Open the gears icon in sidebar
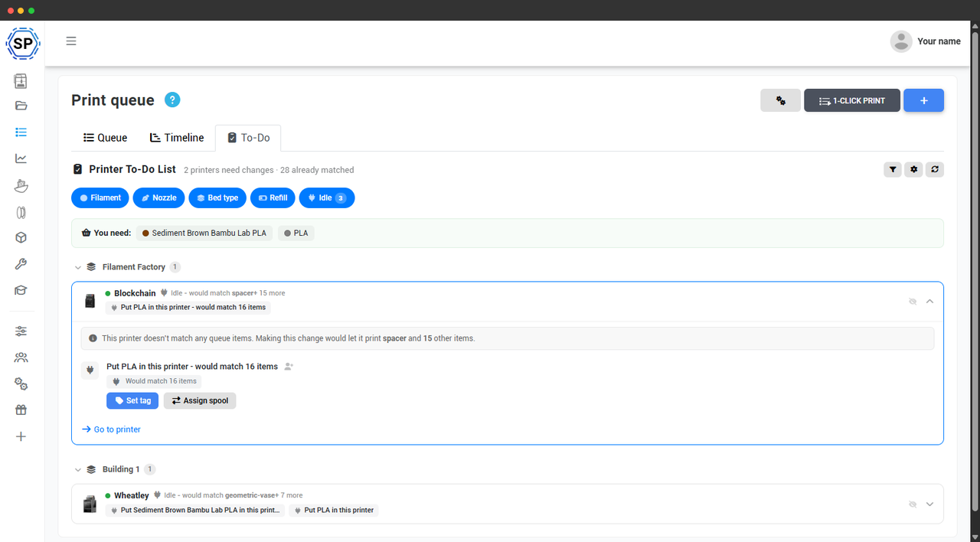 (21, 384)
